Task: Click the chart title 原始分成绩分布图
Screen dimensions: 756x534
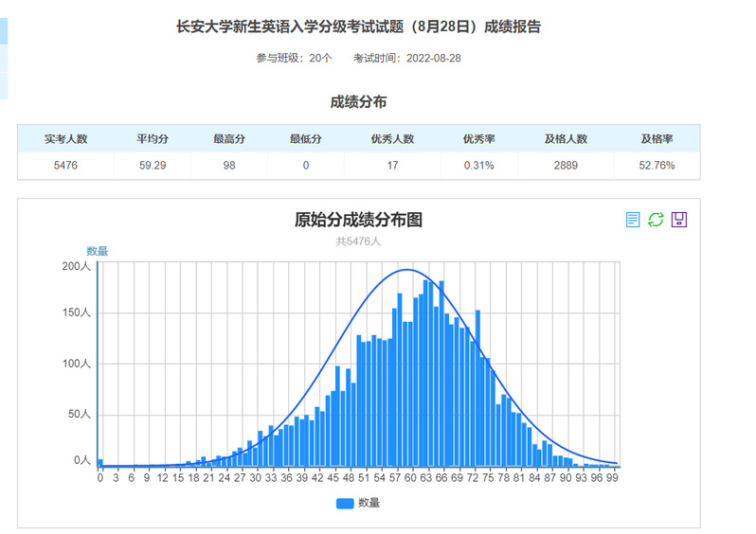Action: [358, 220]
